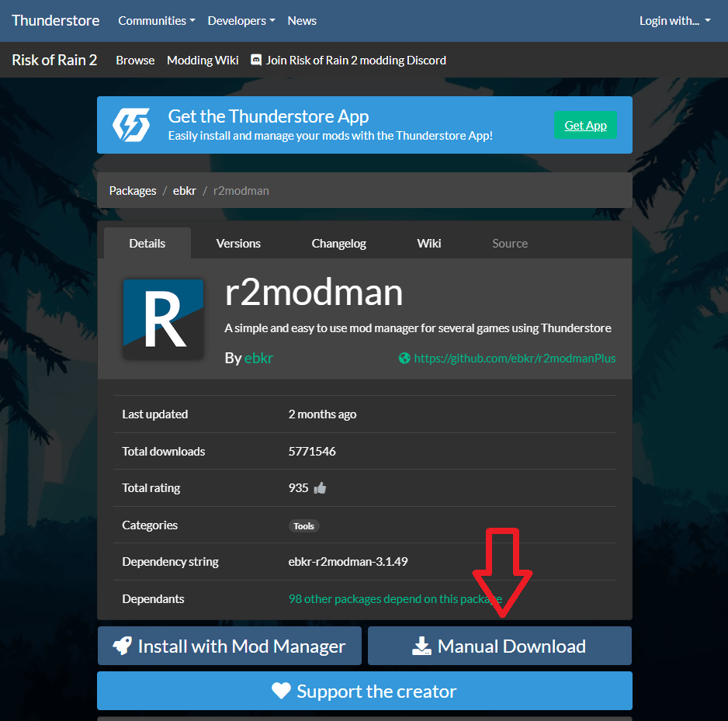This screenshot has width=728, height=721.
Task: Open the News page in the top navigation
Action: [302, 21]
